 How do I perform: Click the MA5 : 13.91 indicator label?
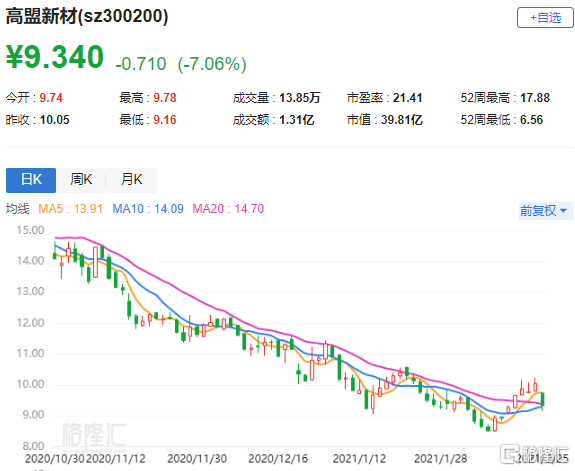point(70,209)
